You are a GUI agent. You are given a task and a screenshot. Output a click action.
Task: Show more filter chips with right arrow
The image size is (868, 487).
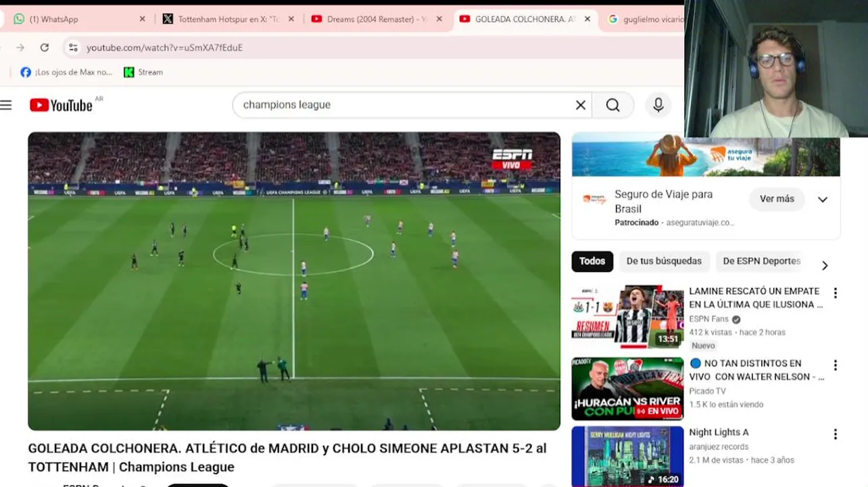coord(824,265)
